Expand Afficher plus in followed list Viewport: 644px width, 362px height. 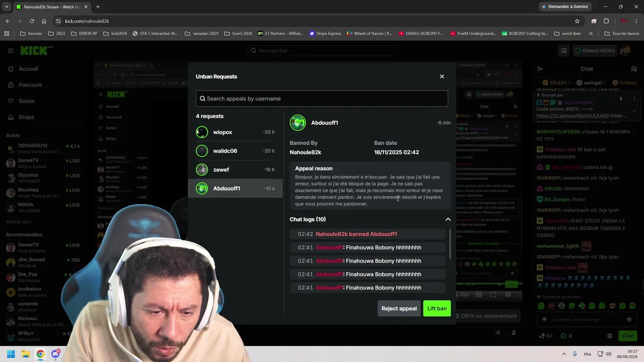point(19,222)
